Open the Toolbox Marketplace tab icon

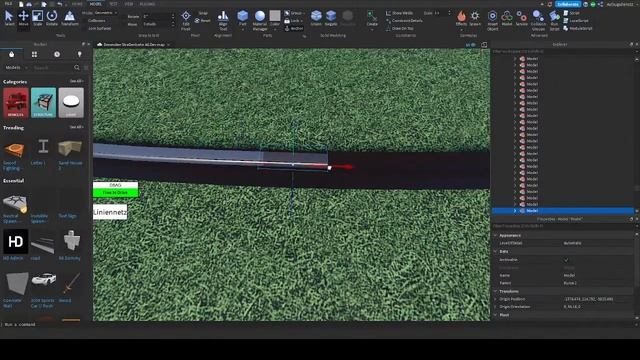pyautogui.click(x=11, y=54)
